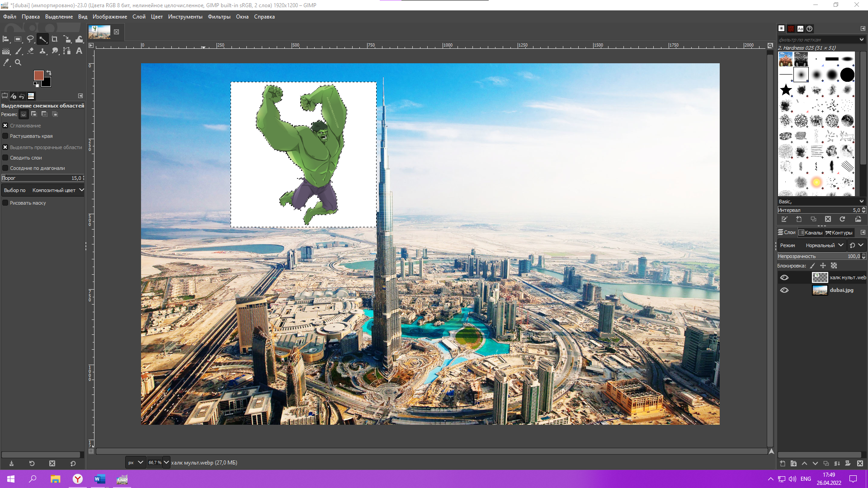Select the Paths tool
This screenshot has height=488, width=868.
click(x=67, y=51)
